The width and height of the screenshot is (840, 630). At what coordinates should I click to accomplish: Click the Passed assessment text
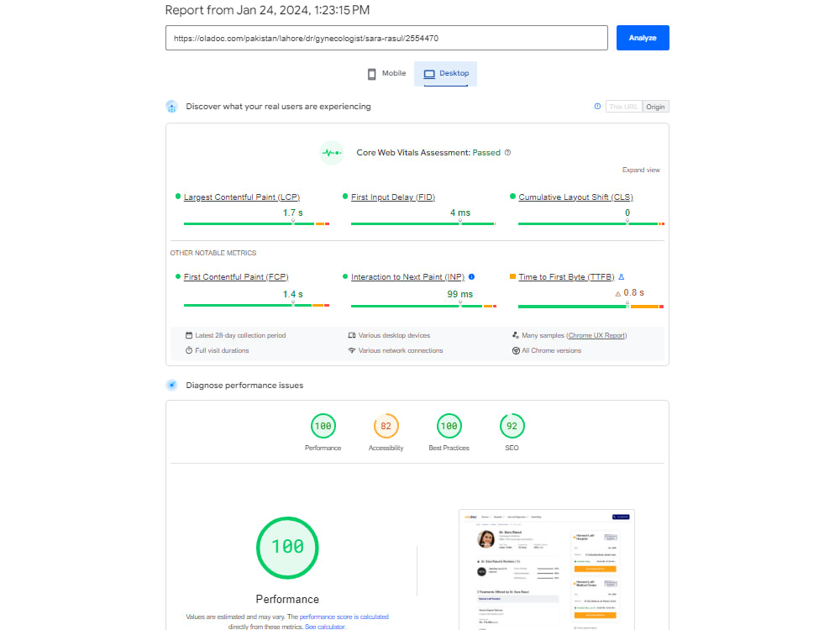[486, 153]
